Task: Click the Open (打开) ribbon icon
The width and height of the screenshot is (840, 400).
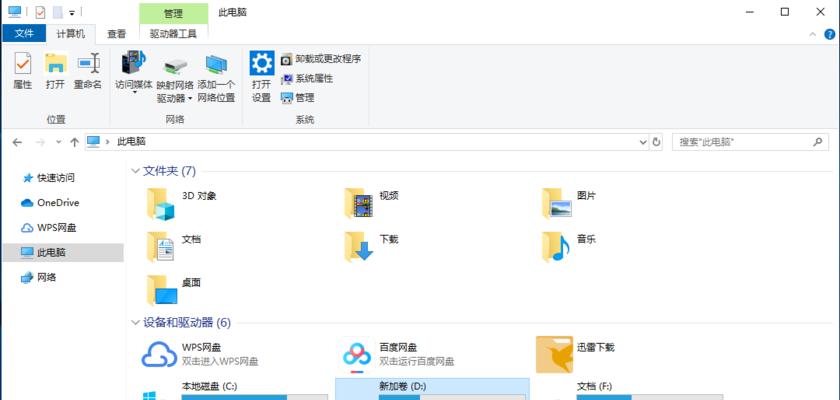Action: point(55,71)
